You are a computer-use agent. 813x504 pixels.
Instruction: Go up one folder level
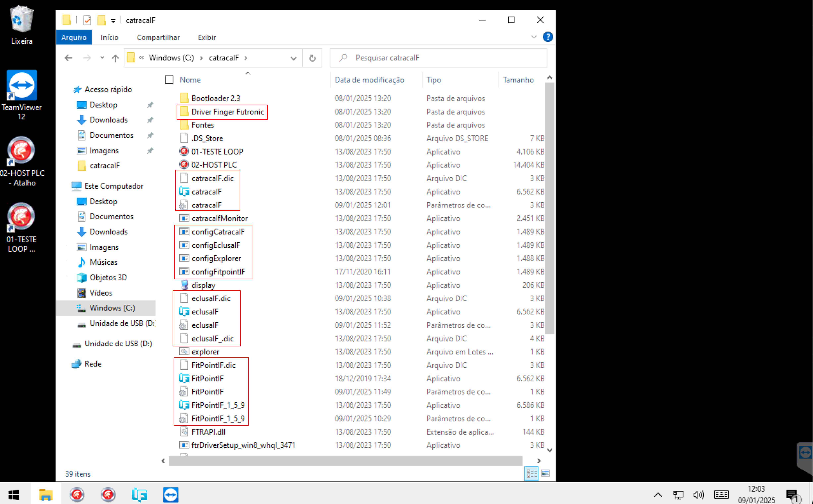coord(115,58)
